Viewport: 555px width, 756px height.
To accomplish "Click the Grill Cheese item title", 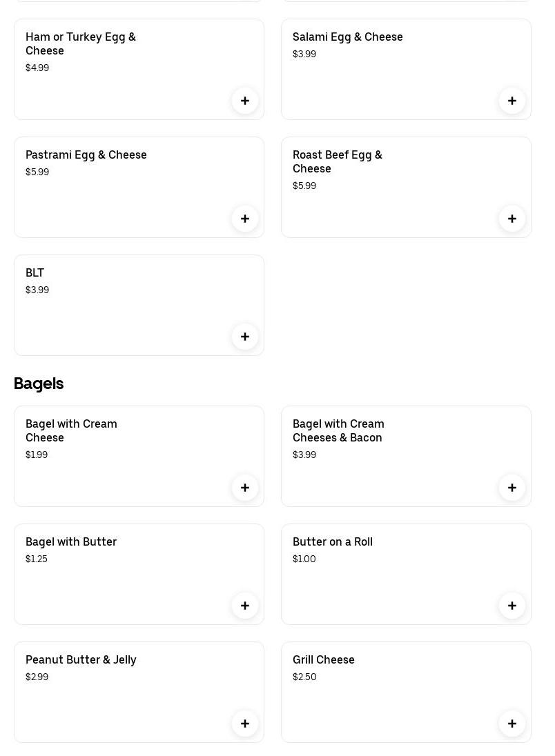I will coord(323,660).
